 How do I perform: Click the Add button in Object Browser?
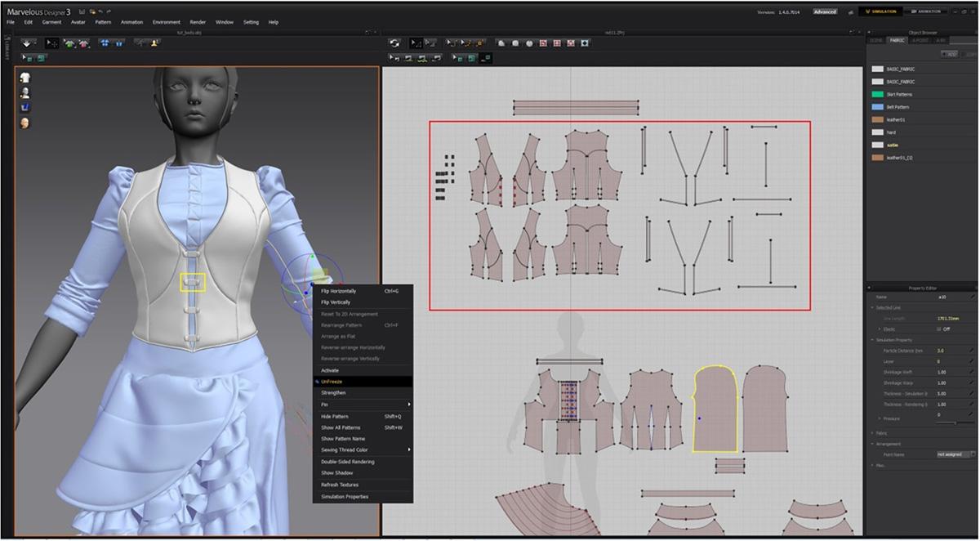coord(949,54)
